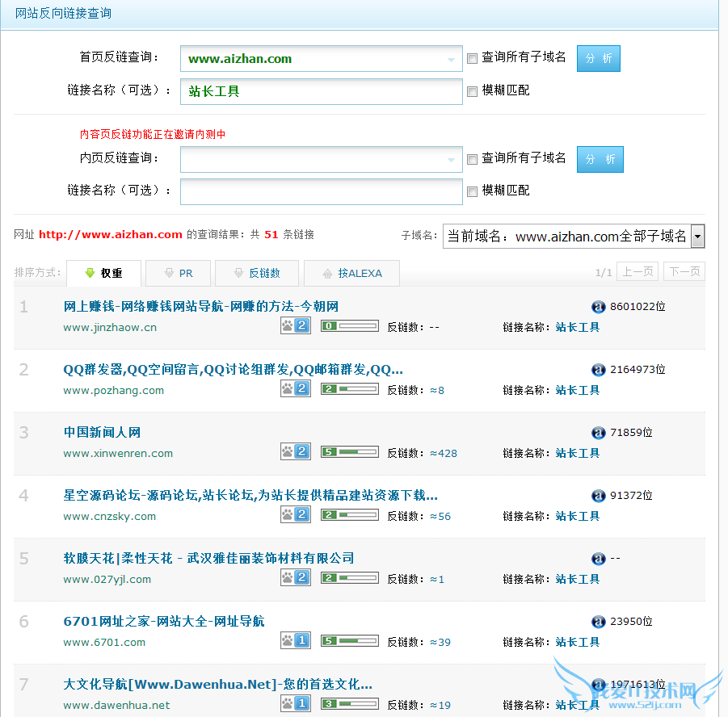Click www.6701.com domain link
Viewport: 728px width, 717px height.
(104, 643)
